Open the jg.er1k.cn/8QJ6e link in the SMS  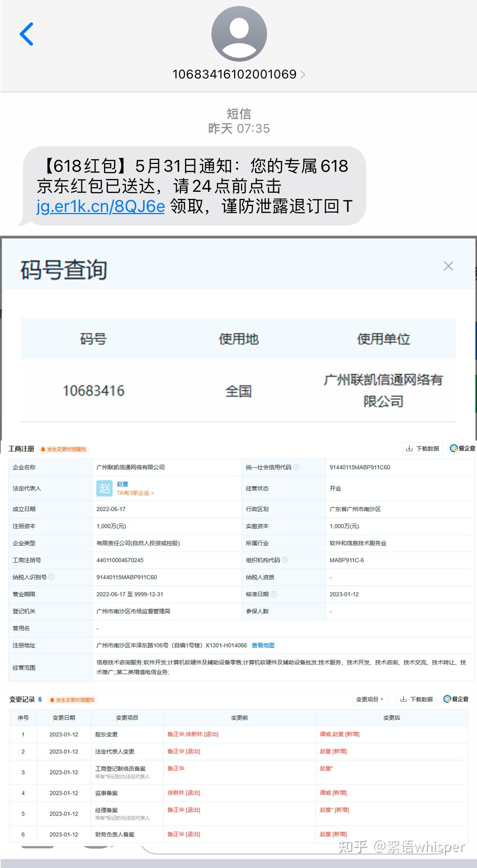[100, 206]
